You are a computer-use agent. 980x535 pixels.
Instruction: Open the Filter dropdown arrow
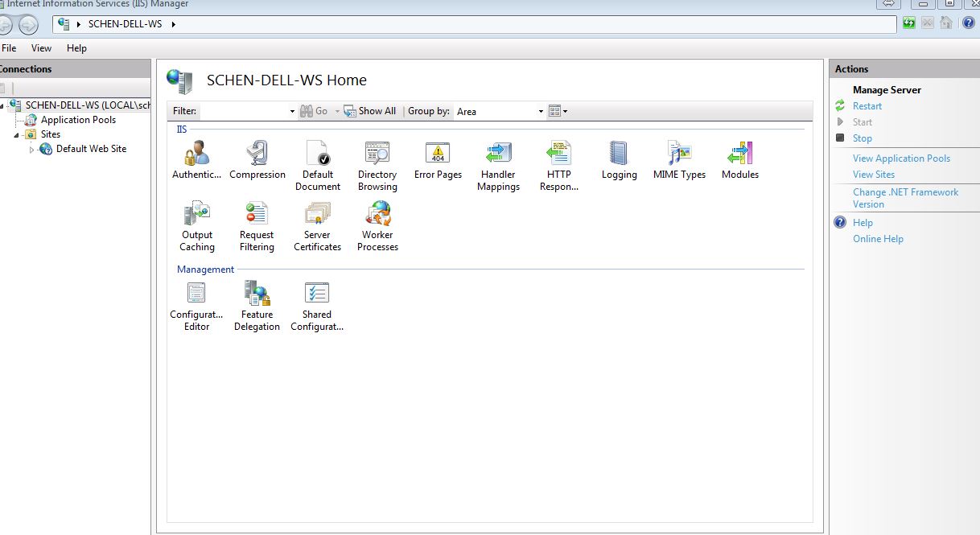[x=293, y=111]
